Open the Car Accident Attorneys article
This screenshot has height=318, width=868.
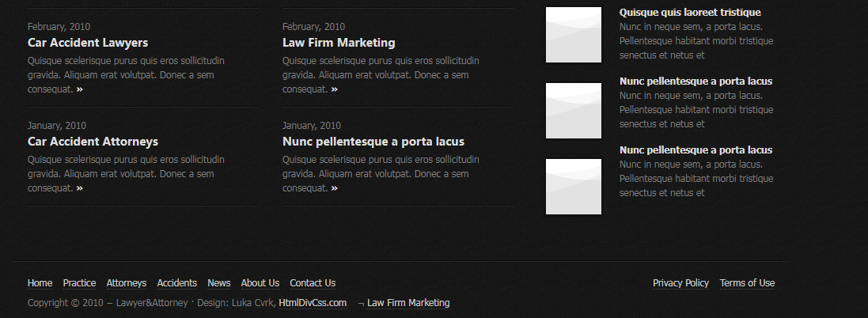point(93,142)
